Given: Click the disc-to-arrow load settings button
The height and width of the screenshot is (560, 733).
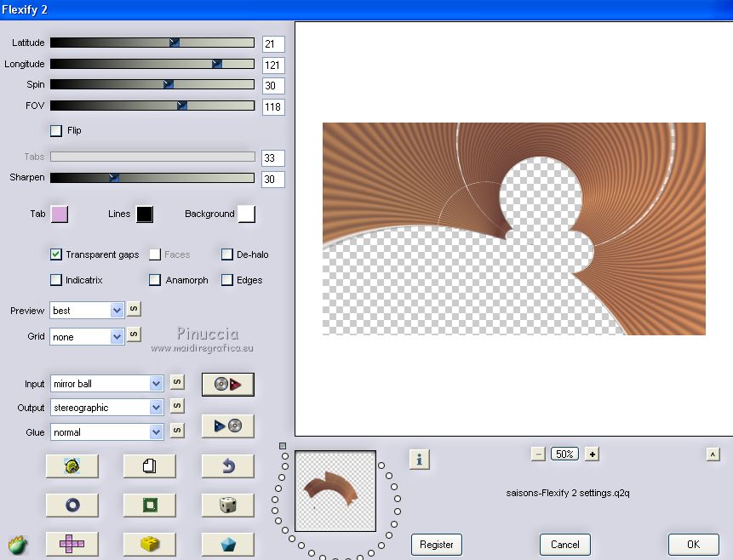Looking at the screenshot, I should coord(228,384).
